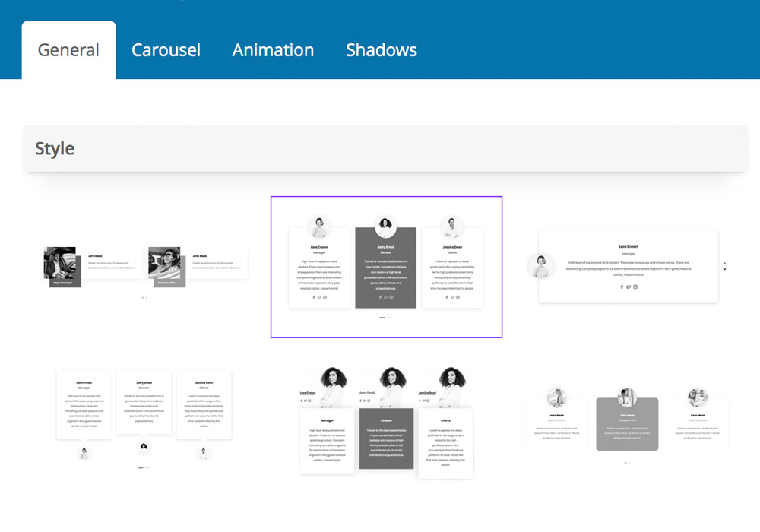
Task: Click Jerry Small's avatar on the dark card
Action: 385,225
